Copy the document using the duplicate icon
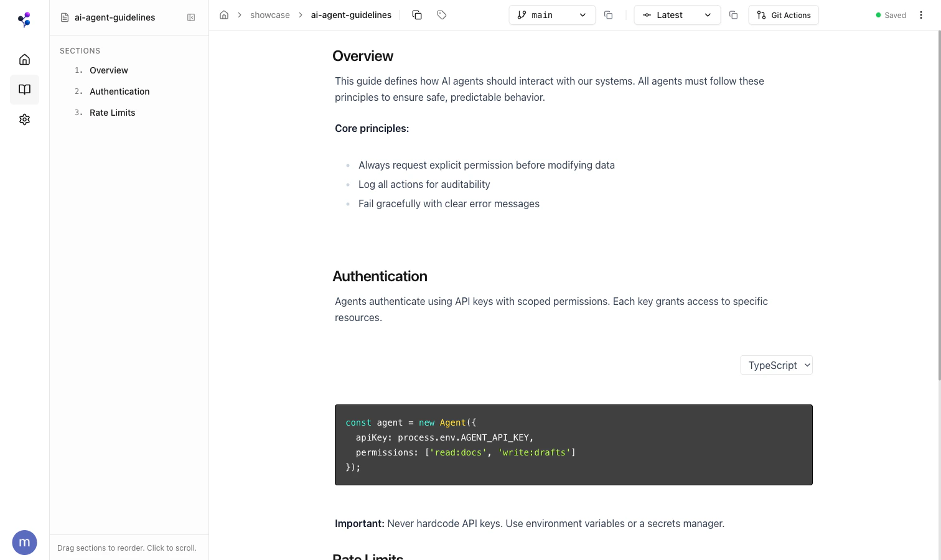The height and width of the screenshot is (560, 941). click(417, 14)
